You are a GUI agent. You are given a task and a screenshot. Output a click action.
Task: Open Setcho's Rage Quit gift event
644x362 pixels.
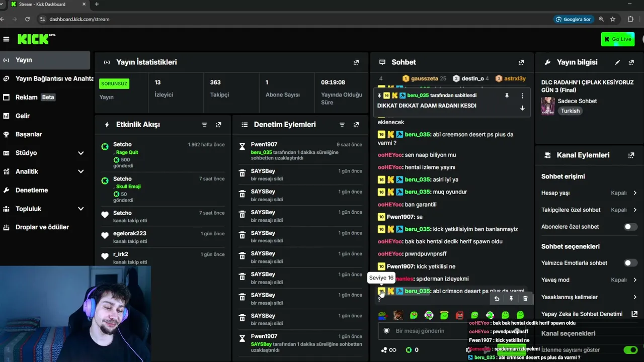pos(163,155)
